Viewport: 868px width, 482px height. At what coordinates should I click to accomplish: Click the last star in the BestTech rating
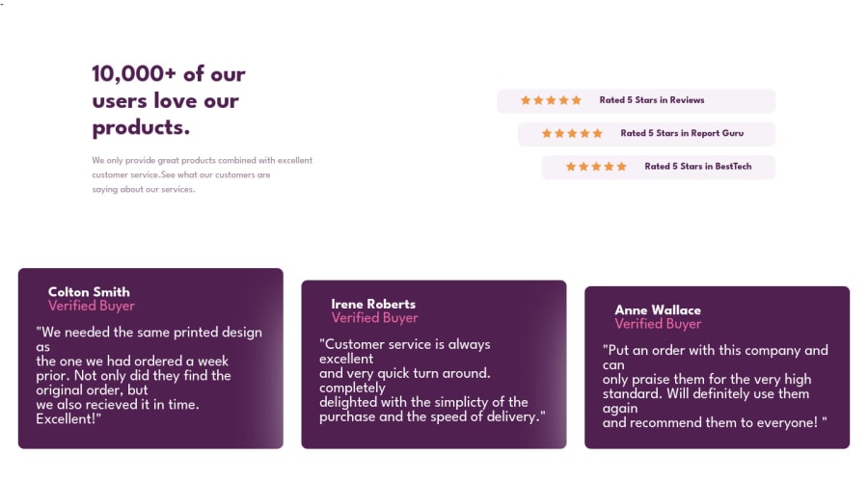[x=622, y=167]
